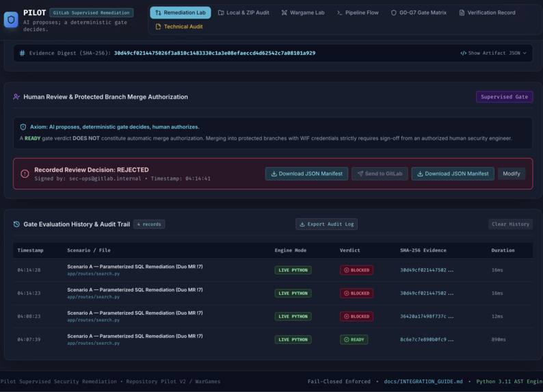The height and width of the screenshot is (392, 543).
Task: Expand Show Artifact JSON
Action: click(x=493, y=53)
